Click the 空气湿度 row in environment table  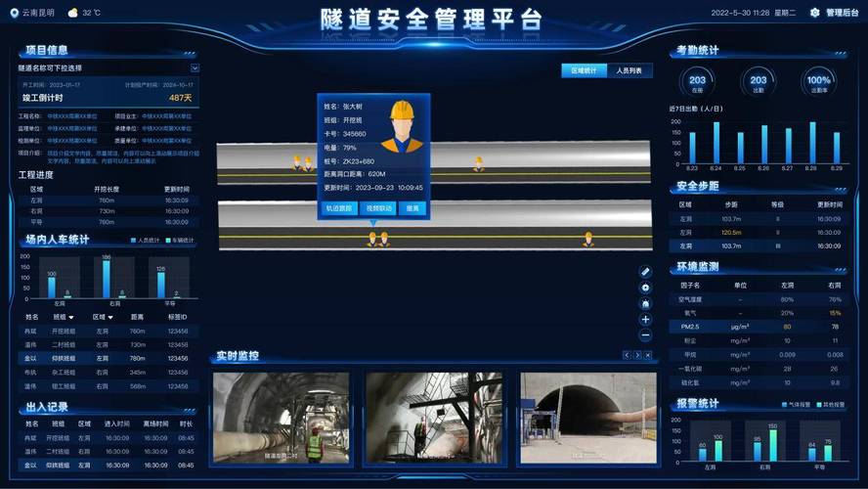click(759, 299)
